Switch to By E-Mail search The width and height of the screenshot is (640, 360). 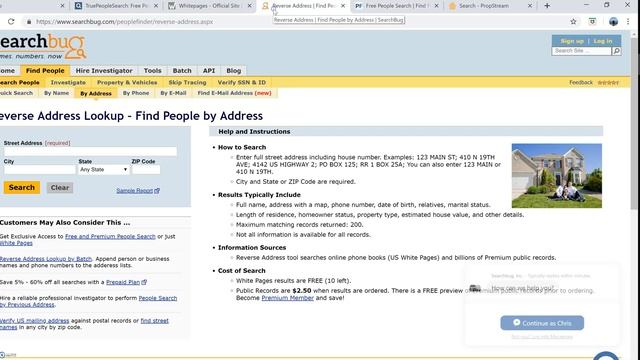(x=173, y=93)
